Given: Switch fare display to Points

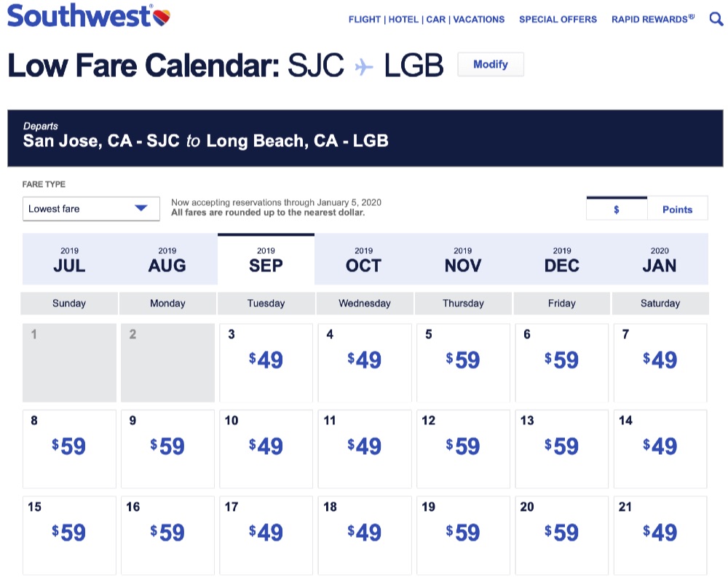Looking at the screenshot, I should pos(677,209).
